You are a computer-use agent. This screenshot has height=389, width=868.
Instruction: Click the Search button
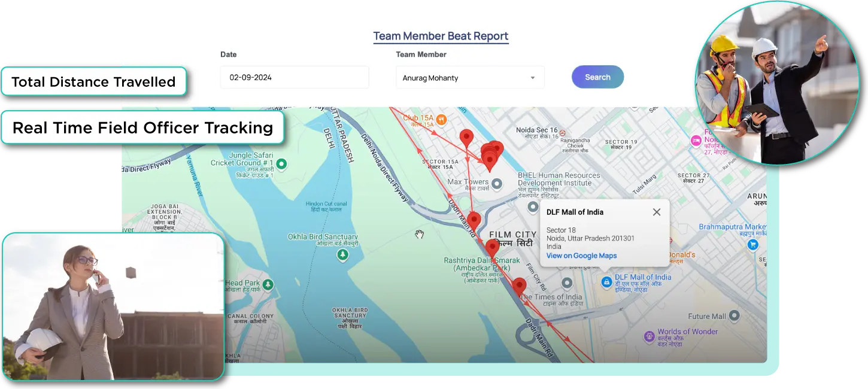[x=597, y=77]
